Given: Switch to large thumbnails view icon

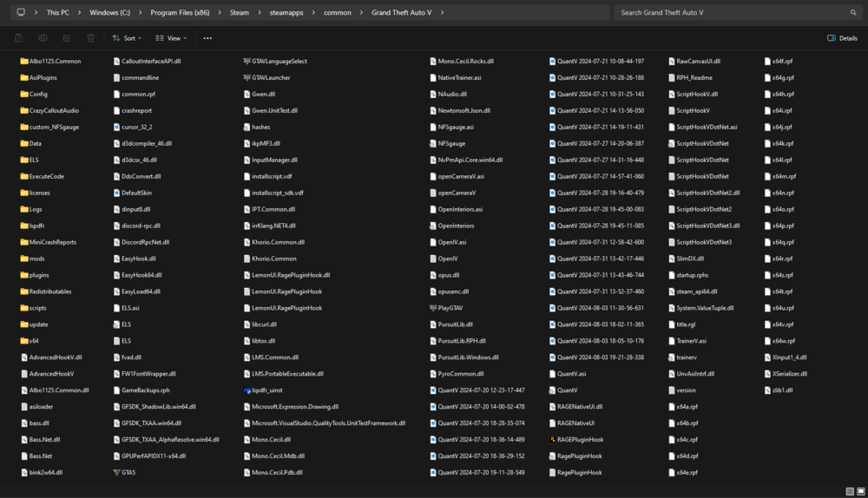Looking at the screenshot, I should pos(861,491).
